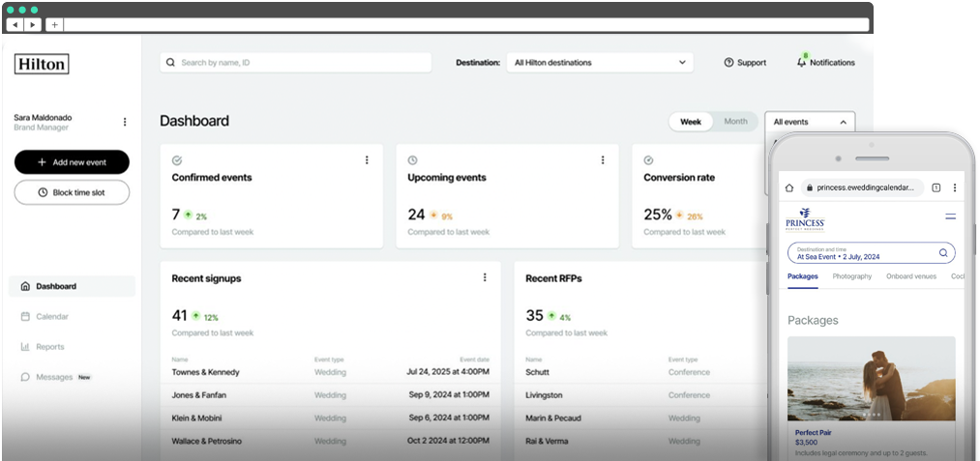This screenshot has height=461, width=980.
Task: Click the Conversion rate icon
Action: pyautogui.click(x=649, y=160)
